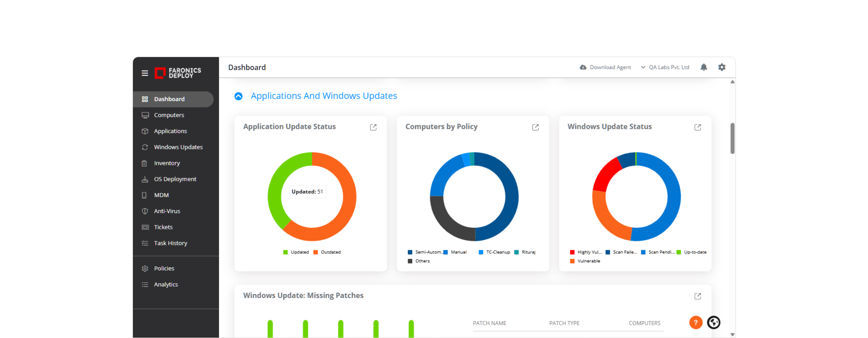The width and height of the screenshot is (868, 338).
Task: Collapse Applications And Windows Updates section
Action: tap(239, 96)
